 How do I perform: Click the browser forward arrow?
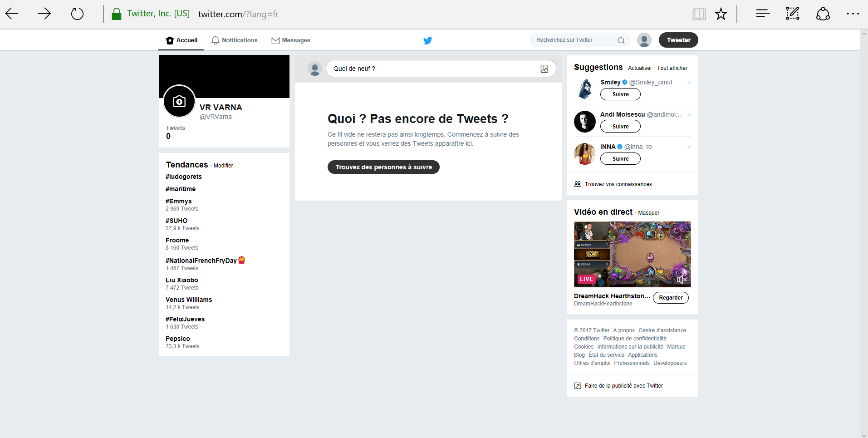click(44, 14)
